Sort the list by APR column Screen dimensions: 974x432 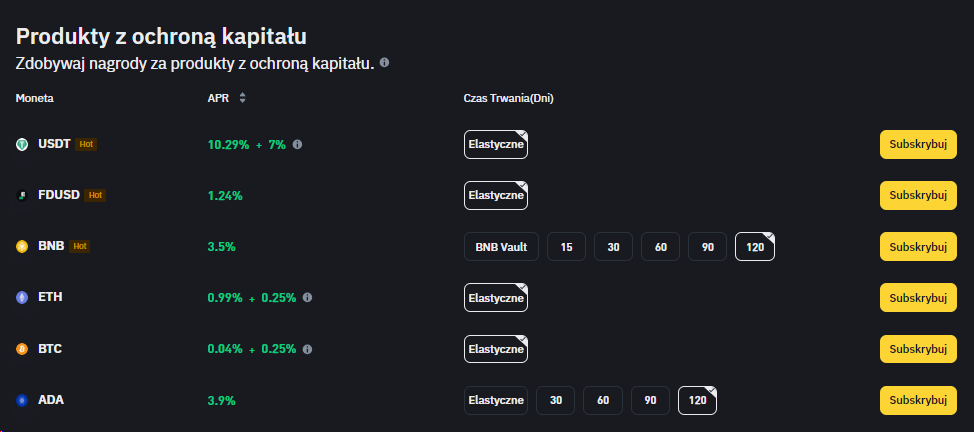coord(242,98)
